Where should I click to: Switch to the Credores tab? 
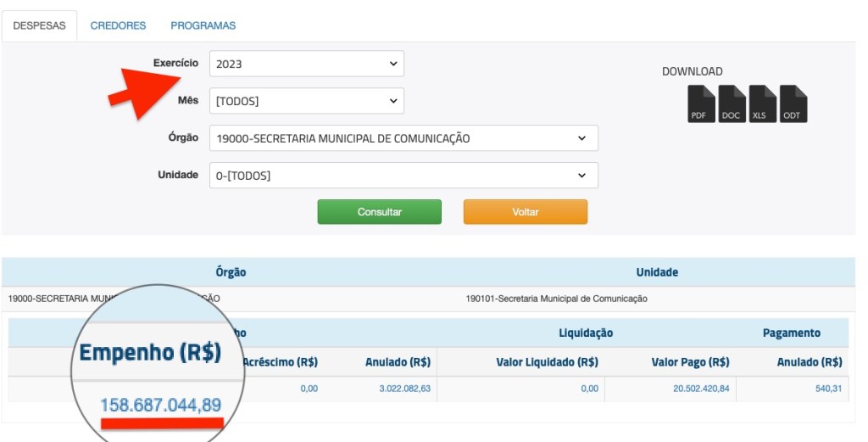pyautogui.click(x=118, y=25)
